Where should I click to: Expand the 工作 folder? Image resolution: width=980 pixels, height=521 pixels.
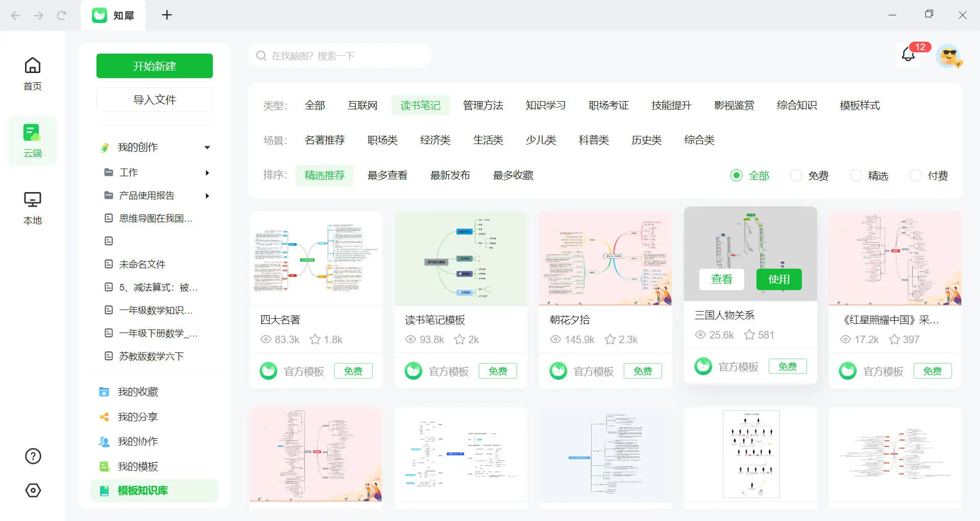point(207,173)
